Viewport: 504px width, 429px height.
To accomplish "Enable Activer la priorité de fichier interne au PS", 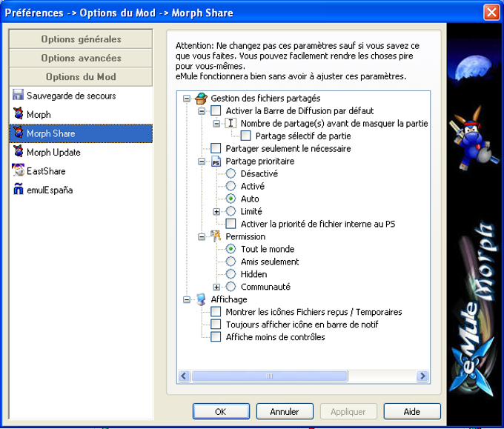I will pyautogui.click(x=231, y=224).
